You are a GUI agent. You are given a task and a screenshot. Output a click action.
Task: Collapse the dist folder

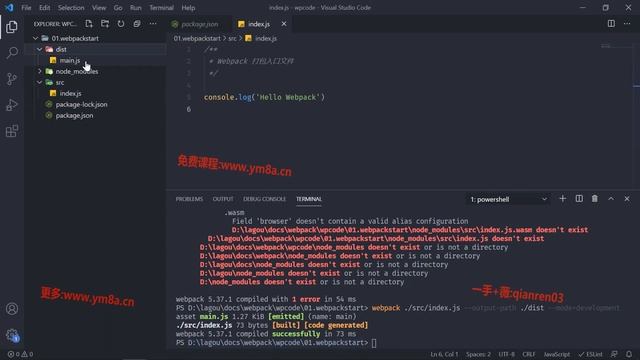[40, 49]
